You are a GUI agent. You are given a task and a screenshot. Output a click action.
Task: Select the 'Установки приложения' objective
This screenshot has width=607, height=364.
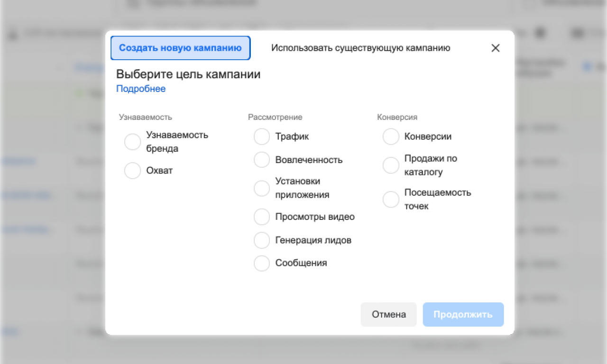(x=262, y=188)
